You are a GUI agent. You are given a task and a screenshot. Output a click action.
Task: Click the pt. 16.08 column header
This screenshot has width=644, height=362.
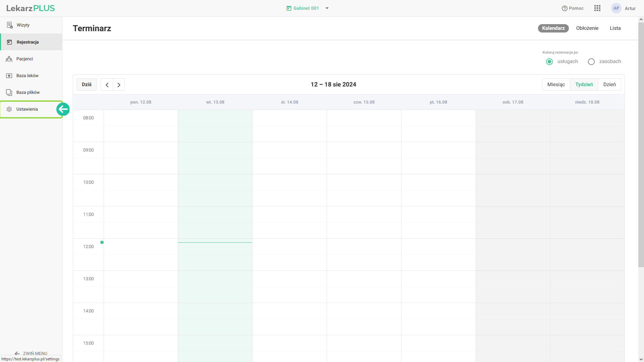pyautogui.click(x=439, y=102)
